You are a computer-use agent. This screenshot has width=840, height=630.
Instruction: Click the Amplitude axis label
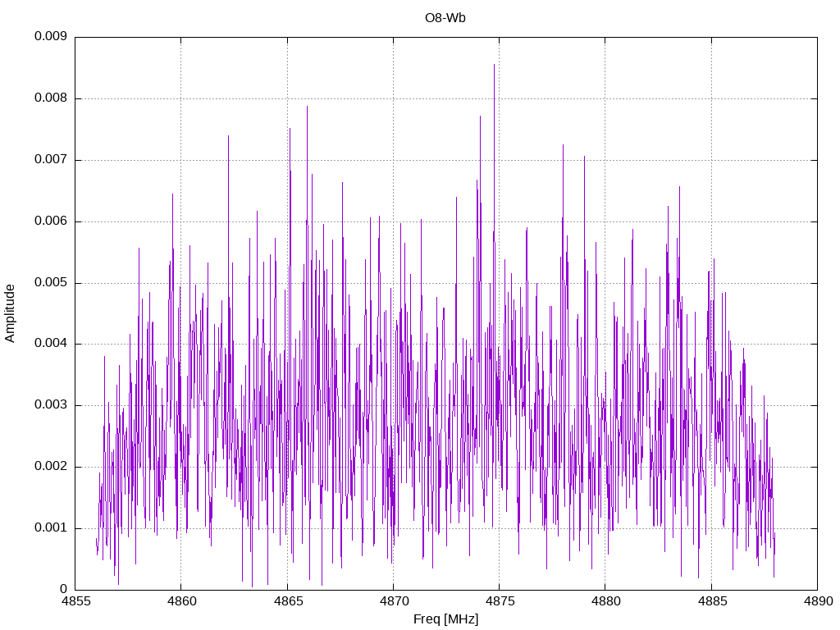click(x=10, y=313)
